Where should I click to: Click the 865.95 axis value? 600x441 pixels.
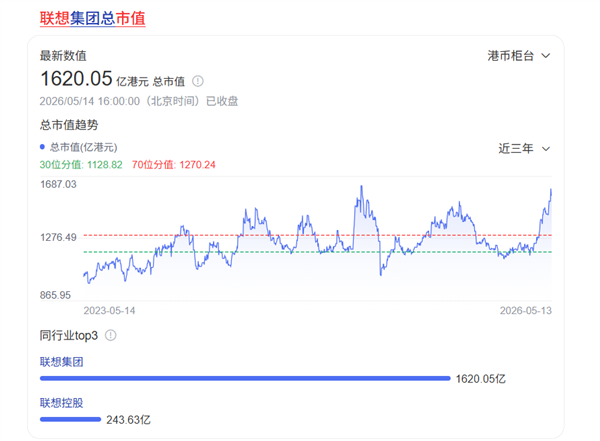(55, 295)
